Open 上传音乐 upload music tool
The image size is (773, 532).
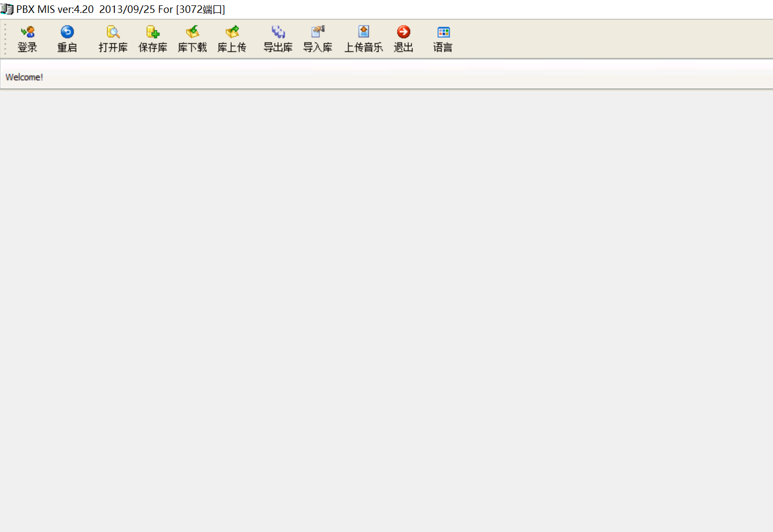pos(364,39)
